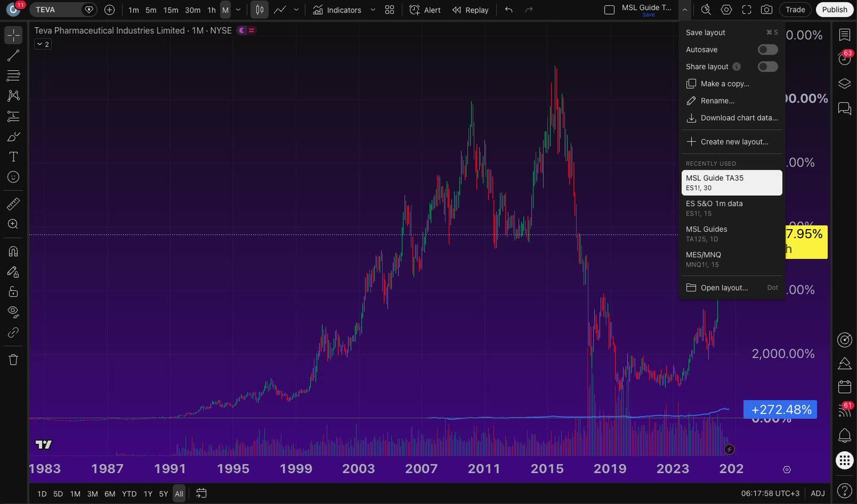Screen dimensions: 857x504
Task: Open the watchlist panel icon
Action: click(x=845, y=35)
